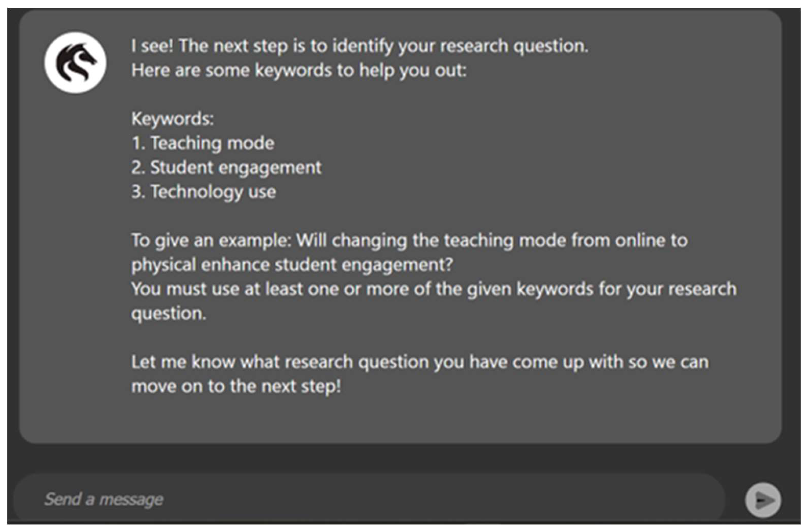This screenshot has height=532, width=806.
Task: Click the number '3.' list marker
Action: pyautogui.click(x=138, y=192)
